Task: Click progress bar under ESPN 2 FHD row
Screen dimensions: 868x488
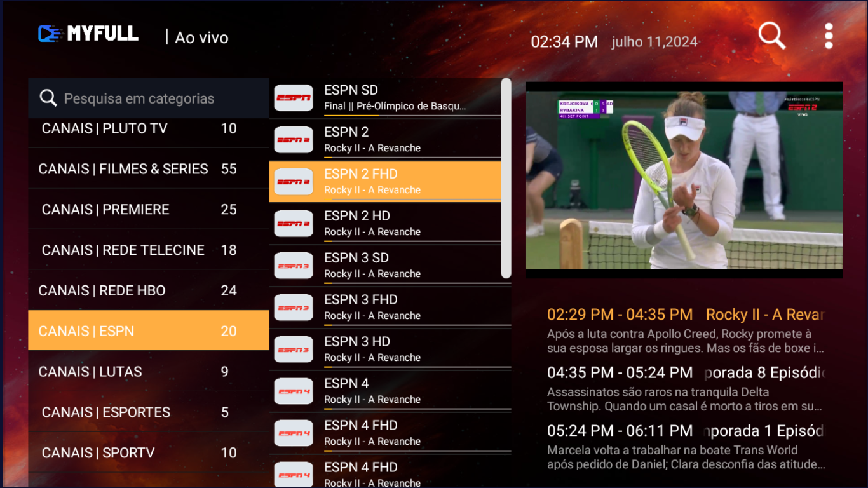Action: click(412, 200)
